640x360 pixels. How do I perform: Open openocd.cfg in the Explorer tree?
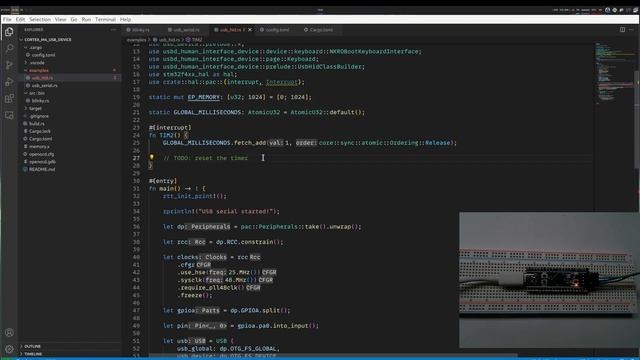[x=41, y=154]
